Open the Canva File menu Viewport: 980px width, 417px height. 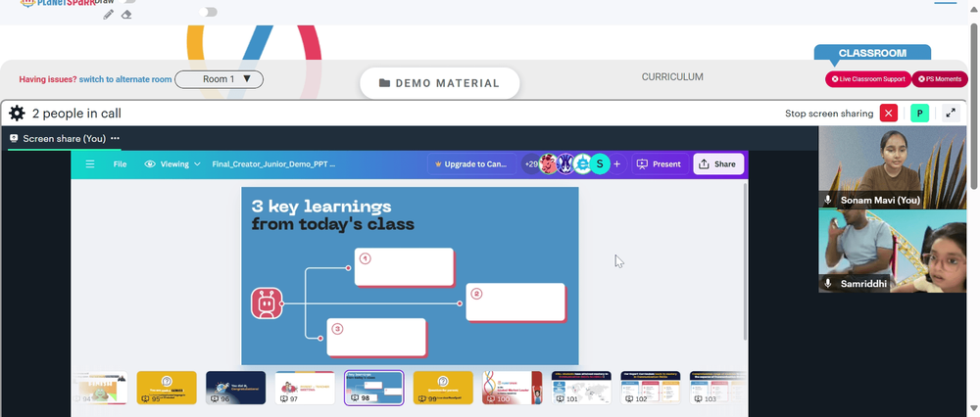120,164
